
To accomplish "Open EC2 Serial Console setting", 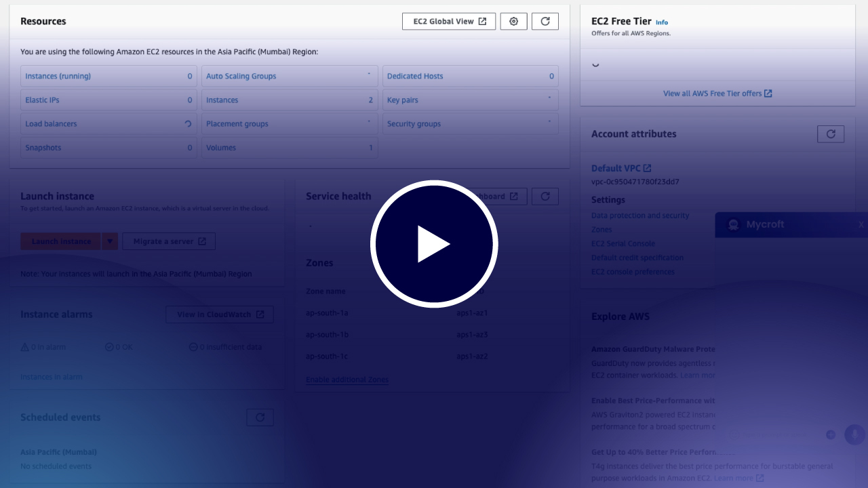I will coord(623,243).
